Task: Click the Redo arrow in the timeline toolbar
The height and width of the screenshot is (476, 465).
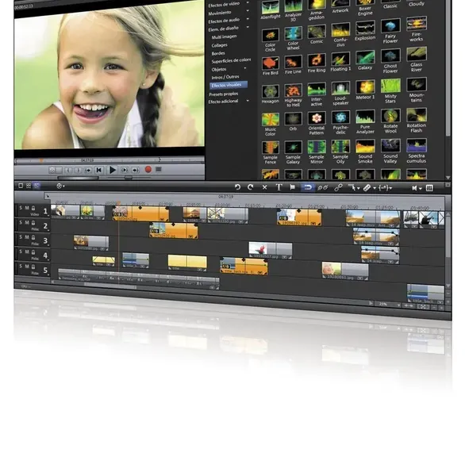Action: [250, 187]
